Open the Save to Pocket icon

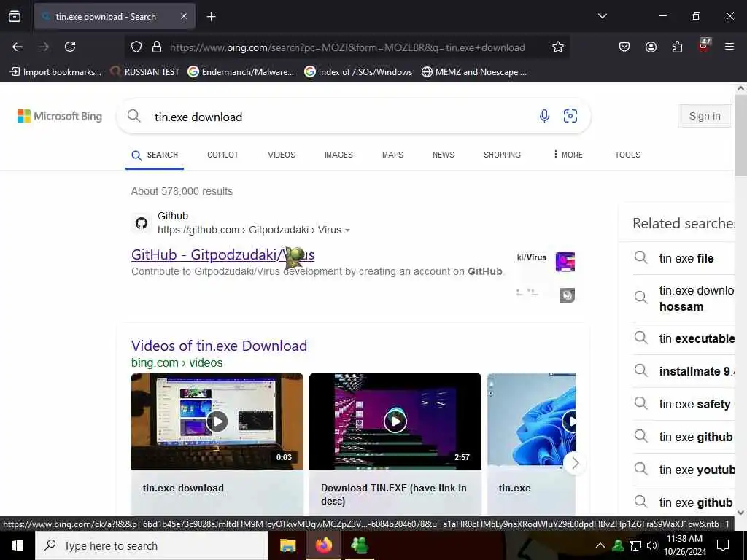pyautogui.click(x=624, y=47)
